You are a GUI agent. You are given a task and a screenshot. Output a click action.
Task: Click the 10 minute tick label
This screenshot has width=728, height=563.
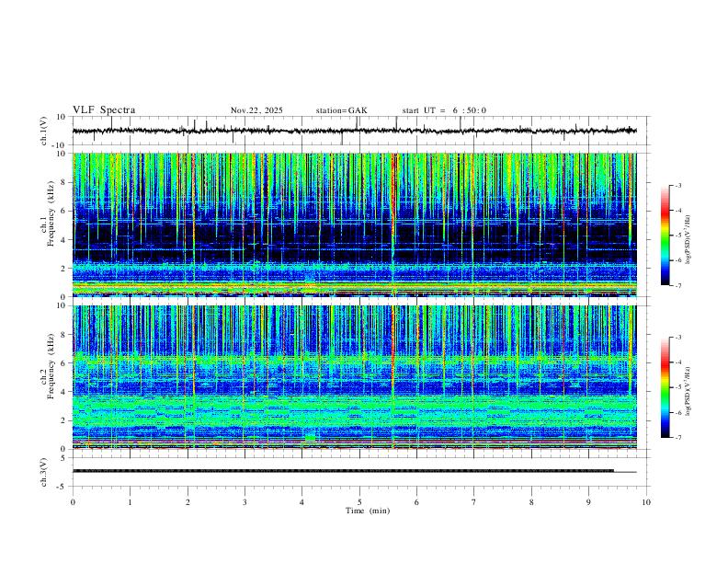tap(646, 502)
